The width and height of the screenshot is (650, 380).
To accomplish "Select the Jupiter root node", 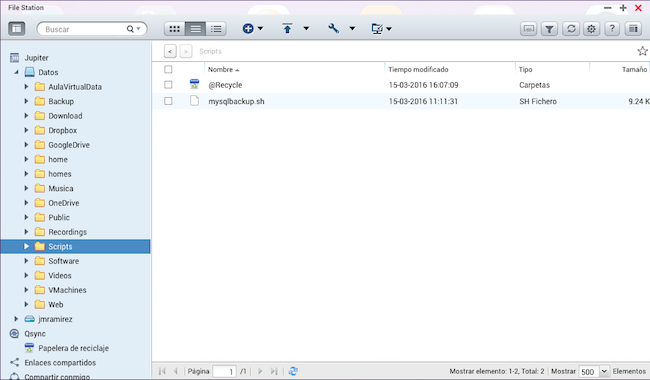I will point(36,58).
